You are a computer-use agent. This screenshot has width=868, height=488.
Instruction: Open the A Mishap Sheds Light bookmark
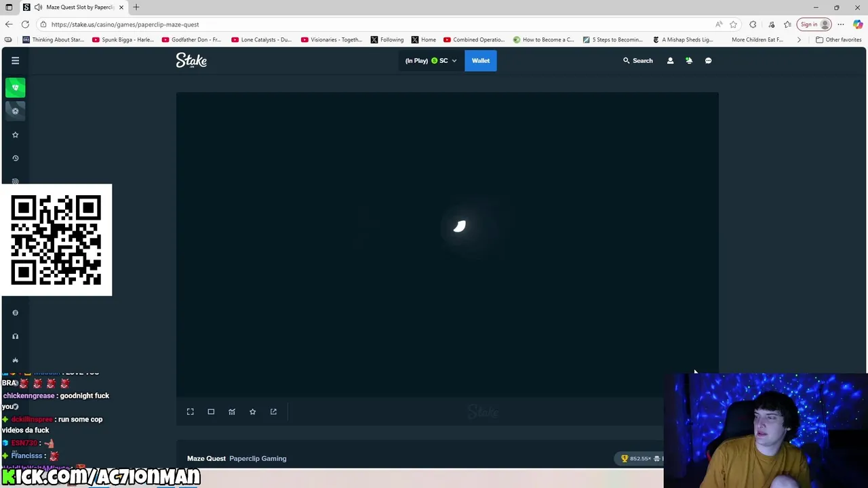click(x=683, y=39)
